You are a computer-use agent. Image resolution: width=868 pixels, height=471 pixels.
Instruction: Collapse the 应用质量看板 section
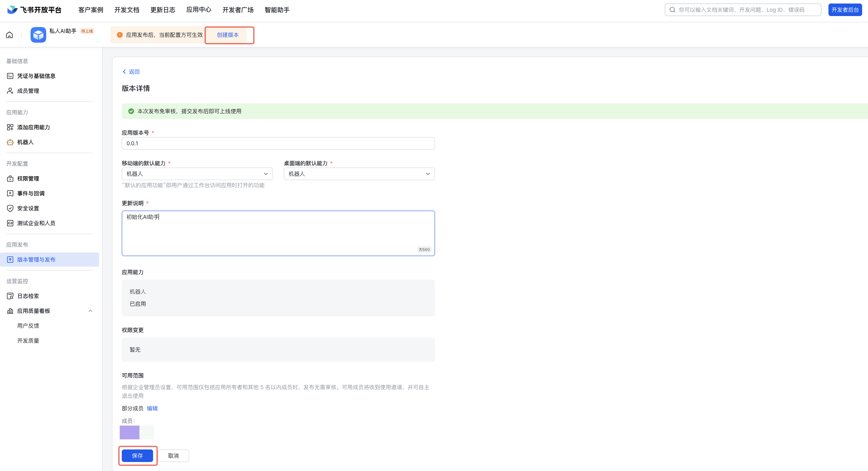90,311
